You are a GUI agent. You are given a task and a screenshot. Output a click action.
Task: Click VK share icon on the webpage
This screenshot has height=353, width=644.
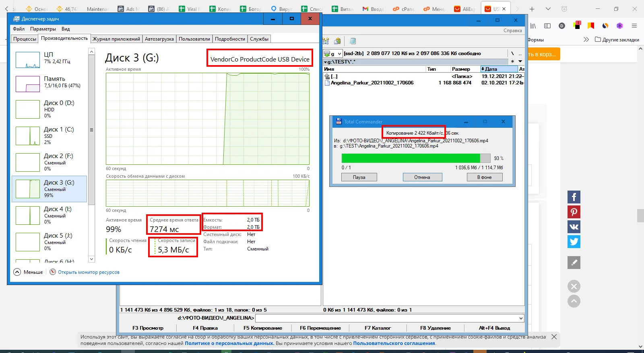574,227
